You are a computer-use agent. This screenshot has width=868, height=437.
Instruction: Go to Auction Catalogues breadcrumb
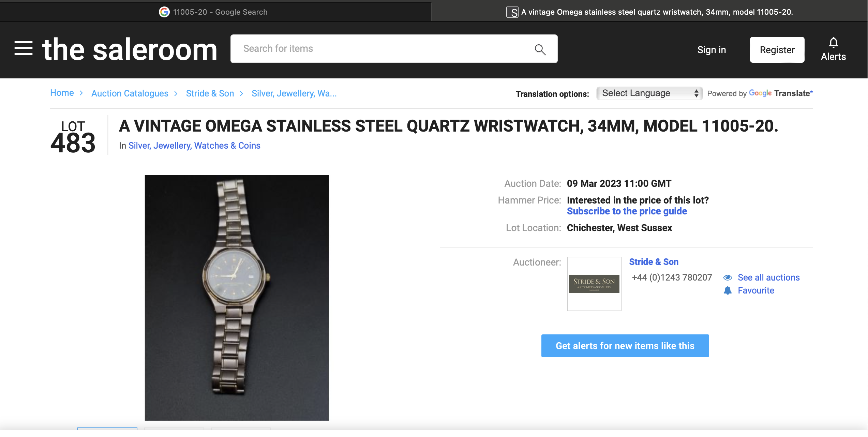130,93
